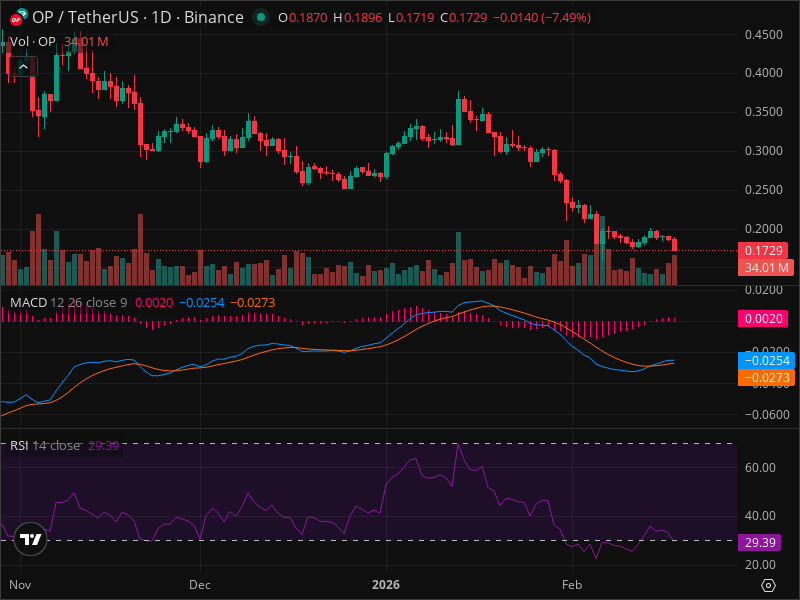800x600 pixels.
Task: Click the 0.3500 price scale label
Action: (x=763, y=112)
